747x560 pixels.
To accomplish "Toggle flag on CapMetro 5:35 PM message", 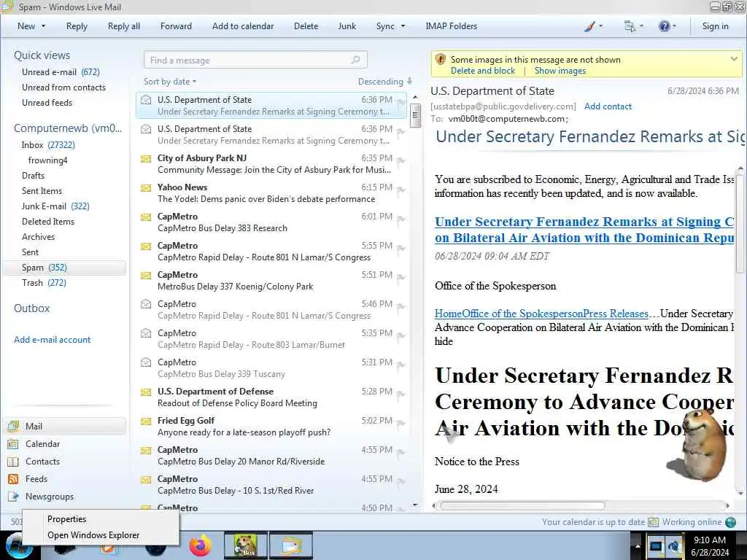I will pos(401,335).
